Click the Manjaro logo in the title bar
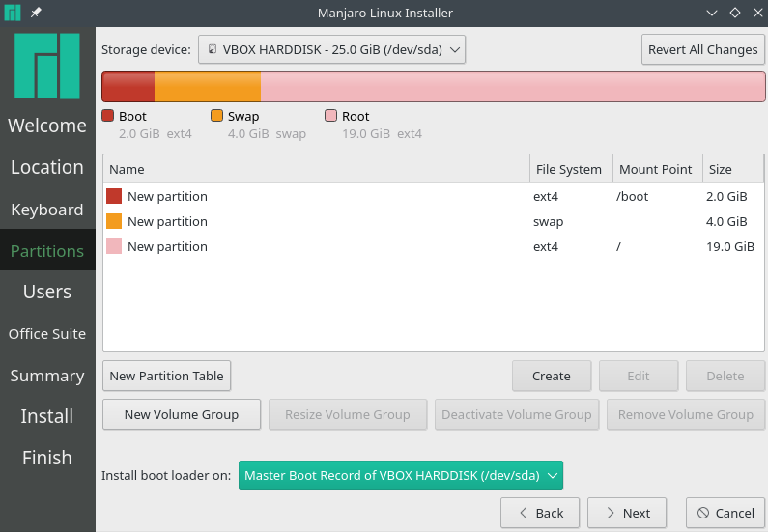This screenshot has width=768, height=532. 13,13
